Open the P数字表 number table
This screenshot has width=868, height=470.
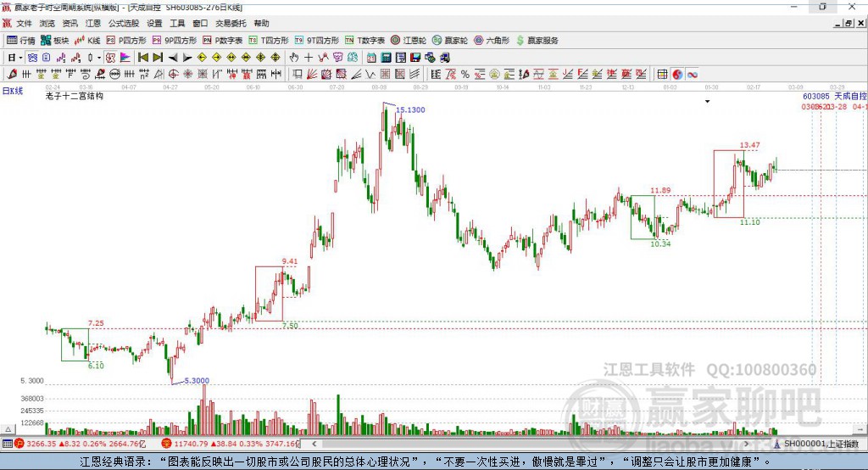(x=223, y=41)
